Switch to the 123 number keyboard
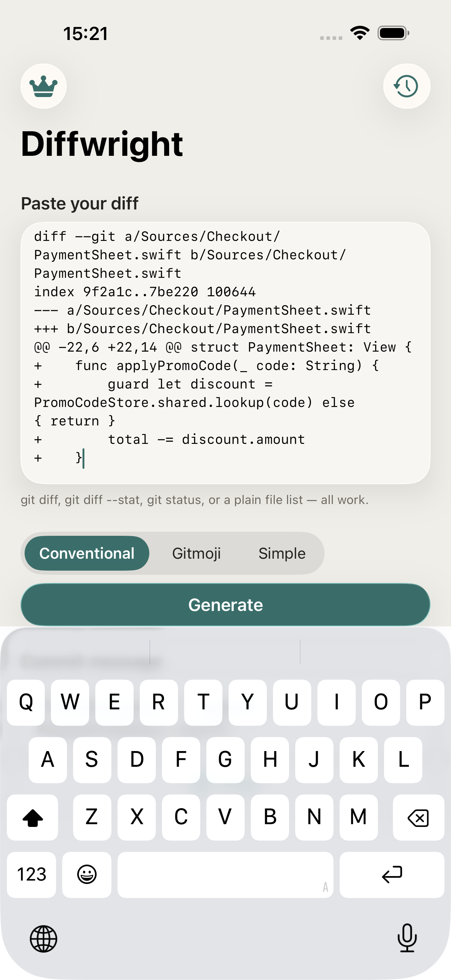451x980 pixels. click(31, 875)
